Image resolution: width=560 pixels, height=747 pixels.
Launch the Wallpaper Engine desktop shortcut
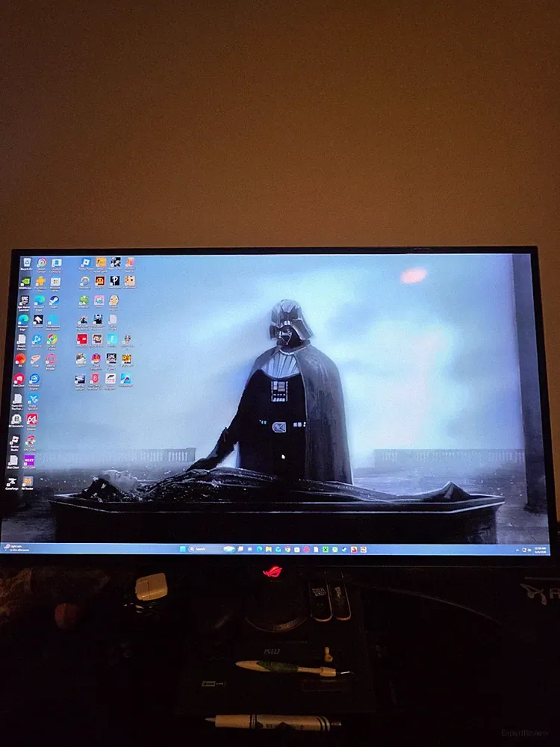pyautogui.click(x=34, y=379)
